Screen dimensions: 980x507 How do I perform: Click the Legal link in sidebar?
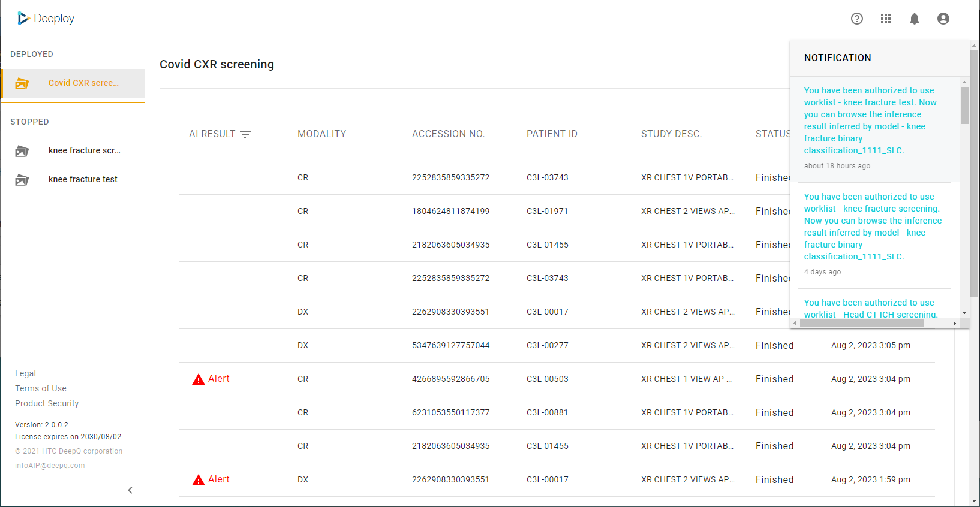(x=25, y=373)
